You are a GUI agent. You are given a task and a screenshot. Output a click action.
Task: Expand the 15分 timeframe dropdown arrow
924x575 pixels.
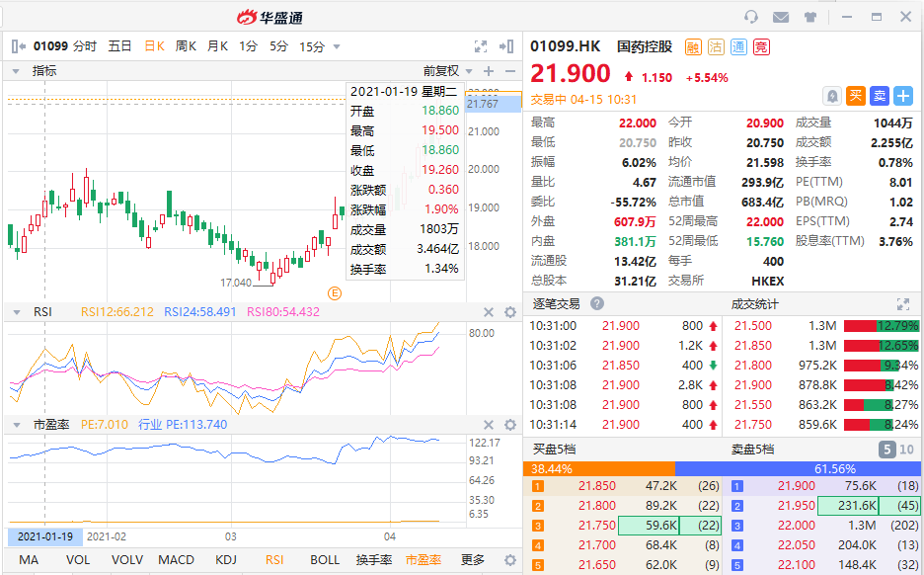pyautogui.click(x=337, y=46)
